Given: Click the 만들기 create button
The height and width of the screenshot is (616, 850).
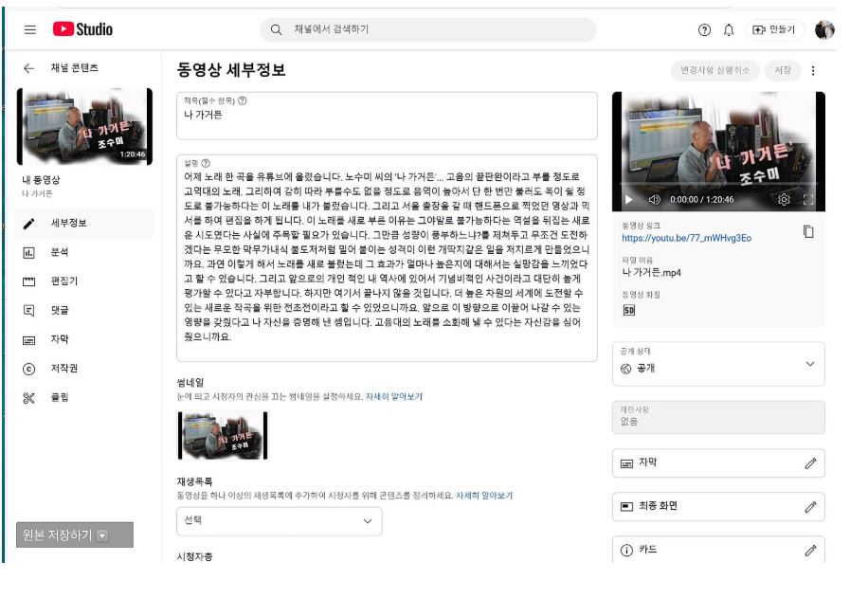Looking at the screenshot, I should (774, 29).
